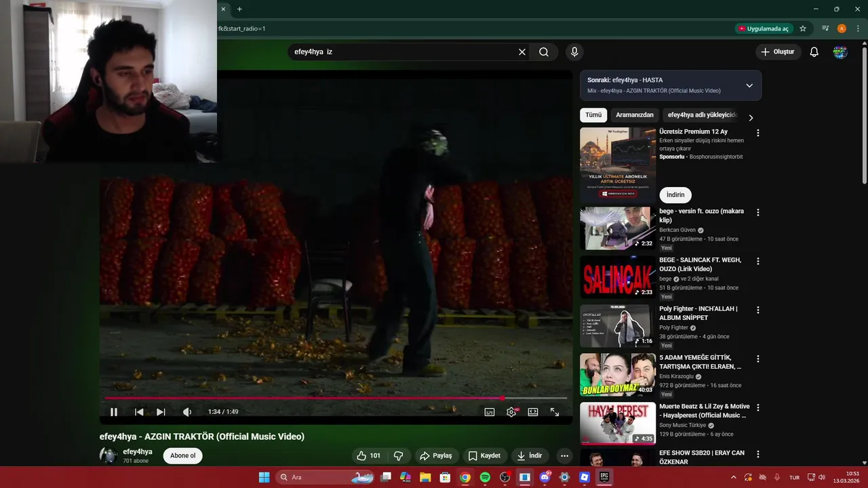
Task: Open the efey4hya channel name link
Action: pyautogui.click(x=138, y=451)
